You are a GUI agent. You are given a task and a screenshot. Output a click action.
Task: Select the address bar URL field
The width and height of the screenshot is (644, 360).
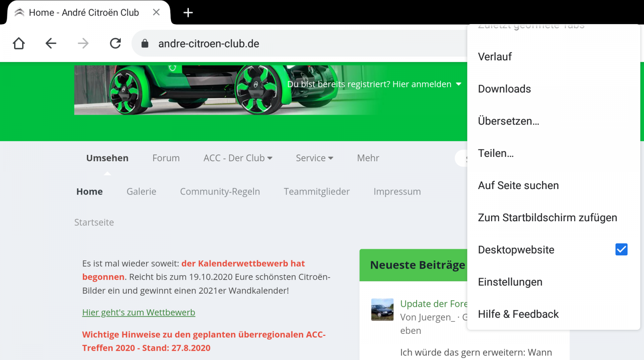click(x=299, y=43)
